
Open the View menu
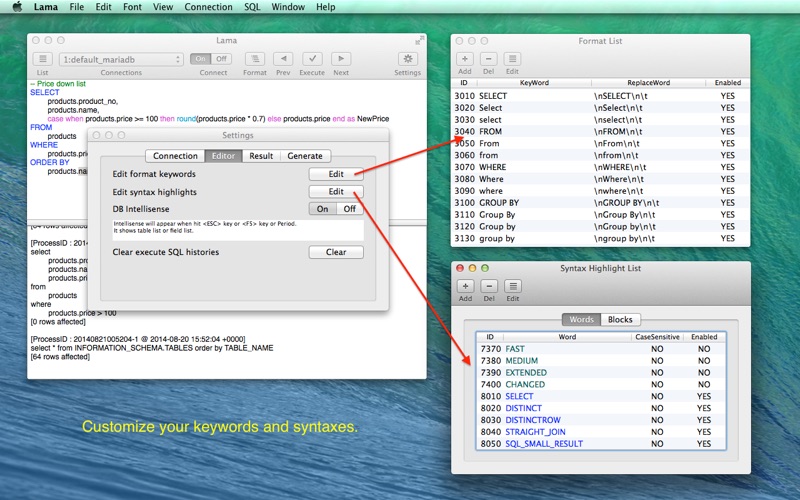coord(163,7)
